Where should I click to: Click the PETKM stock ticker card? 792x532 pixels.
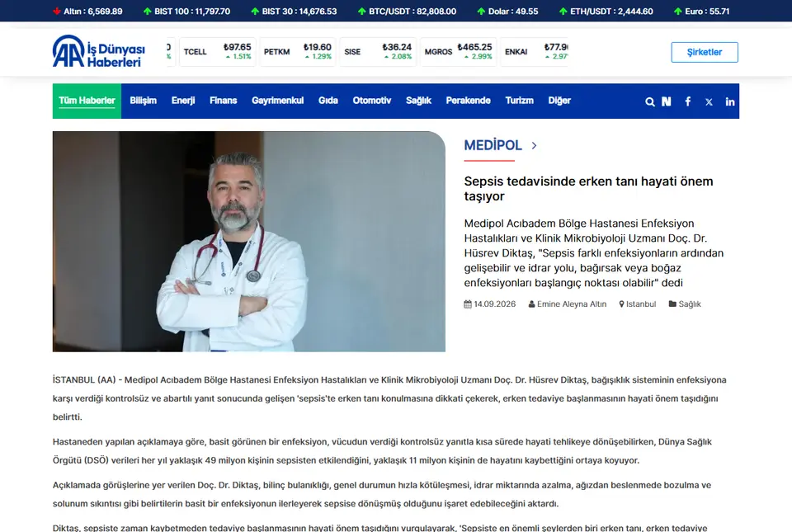(298, 51)
